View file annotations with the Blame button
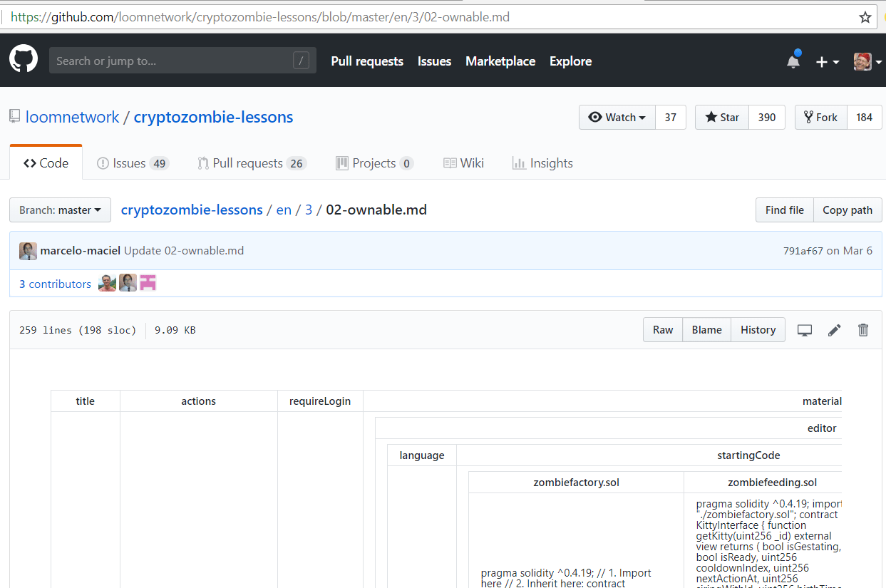Screen dimensions: 886x588 (706, 329)
